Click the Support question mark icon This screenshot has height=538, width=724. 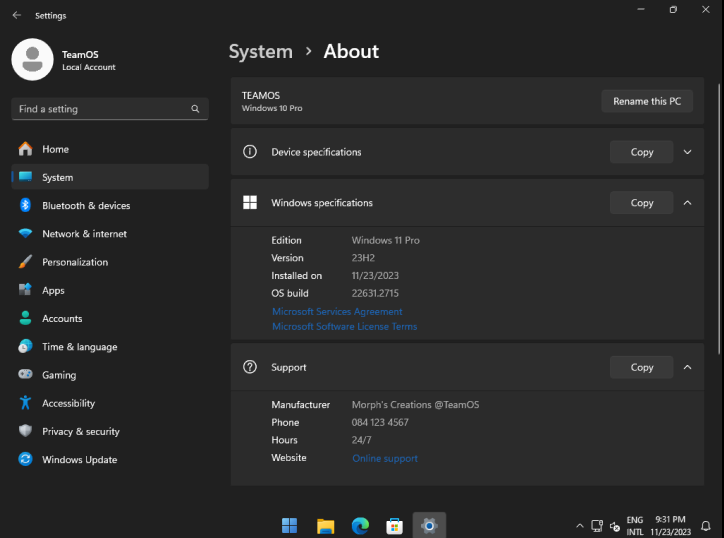[x=250, y=367]
